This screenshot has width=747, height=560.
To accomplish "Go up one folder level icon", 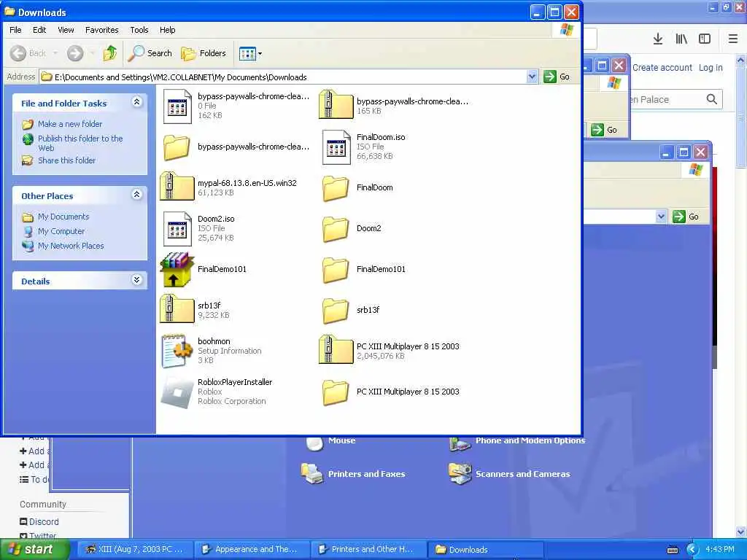I will (x=110, y=53).
